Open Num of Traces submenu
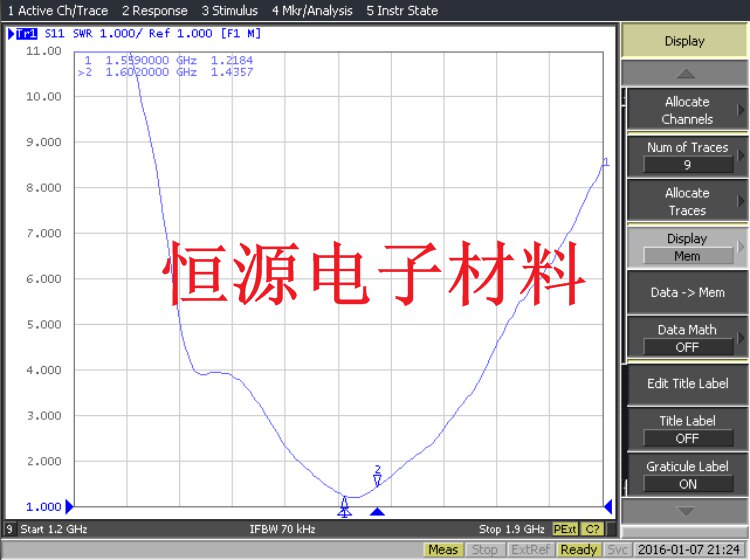 tap(687, 156)
